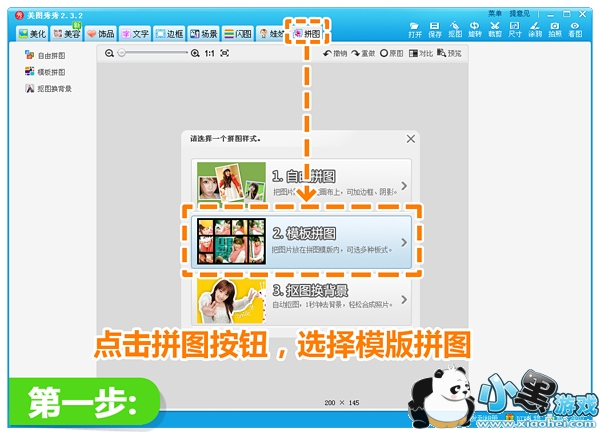Select 抠图换背景 in the left sidebar
This screenshot has width=600, height=432.
point(48,89)
